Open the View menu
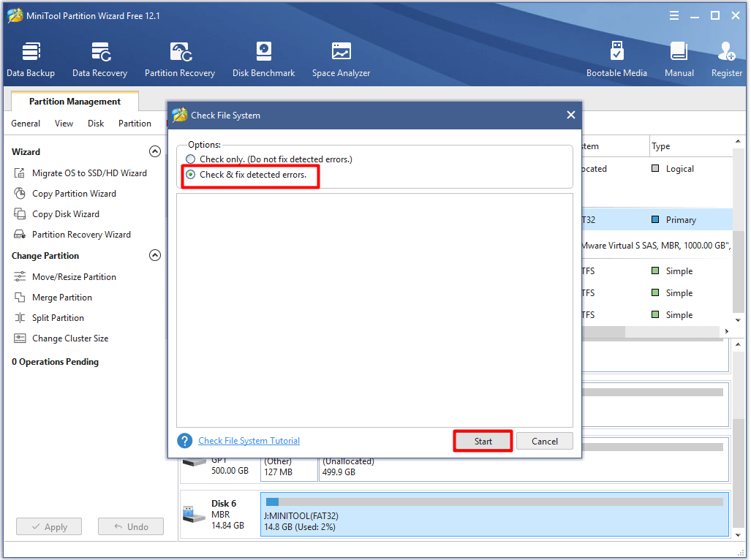This screenshot has width=751, height=560. click(64, 124)
